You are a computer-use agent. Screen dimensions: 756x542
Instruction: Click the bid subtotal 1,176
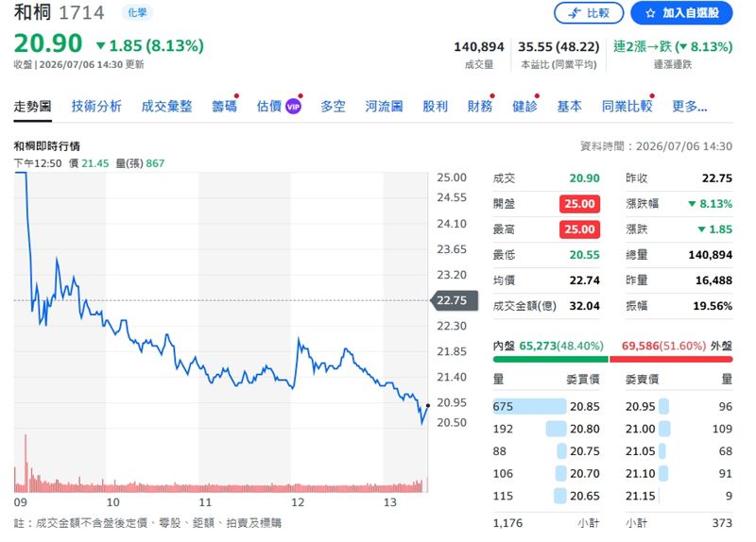click(x=507, y=523)
